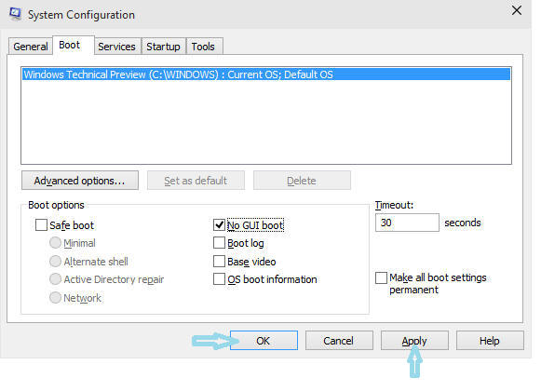Tick the Base video checkbox

pos(219,262)
